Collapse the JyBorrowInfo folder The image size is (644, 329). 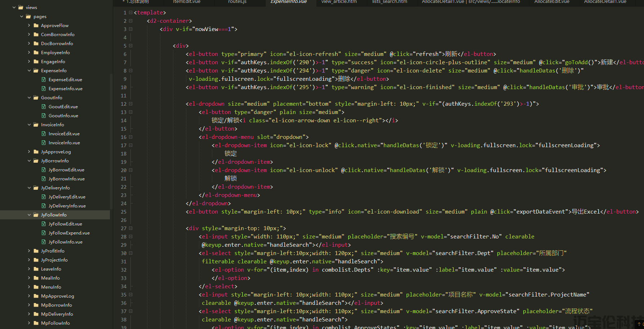[x=29, y=161]
